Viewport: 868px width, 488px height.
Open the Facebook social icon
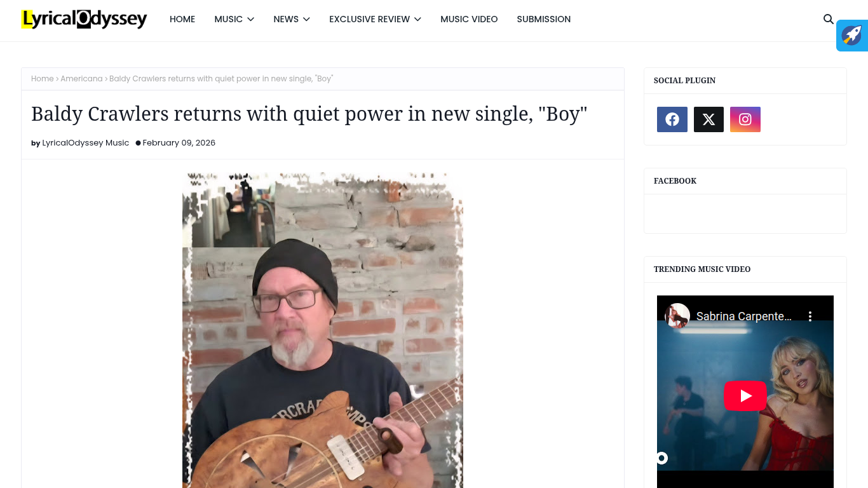tap(672, 119)
